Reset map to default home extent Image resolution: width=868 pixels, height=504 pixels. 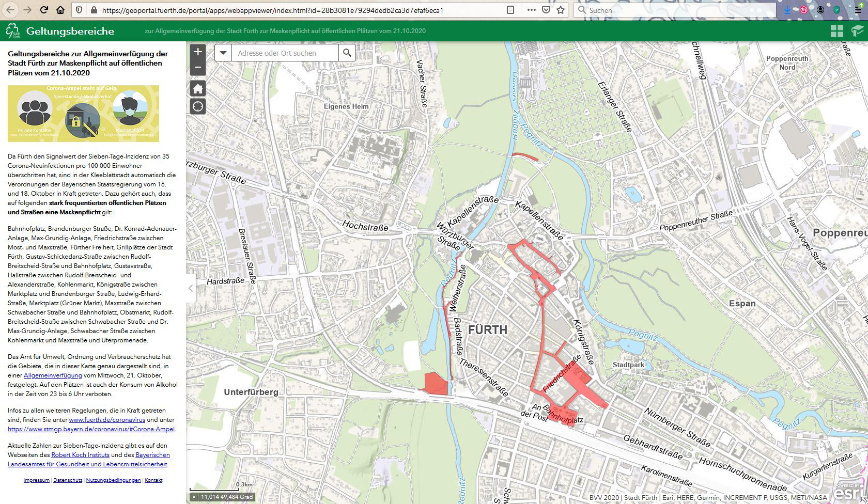(x=198, y=89)
